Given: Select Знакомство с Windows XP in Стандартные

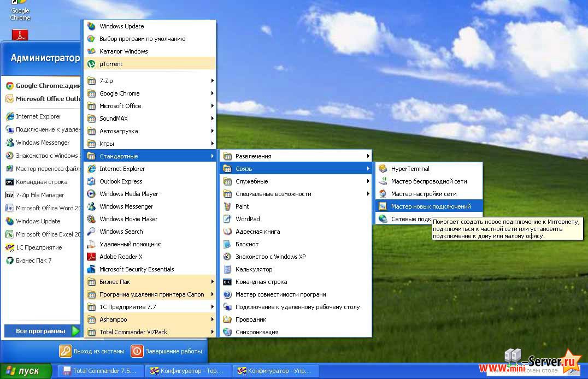Looking at the screenshot, I should (296, 257).
